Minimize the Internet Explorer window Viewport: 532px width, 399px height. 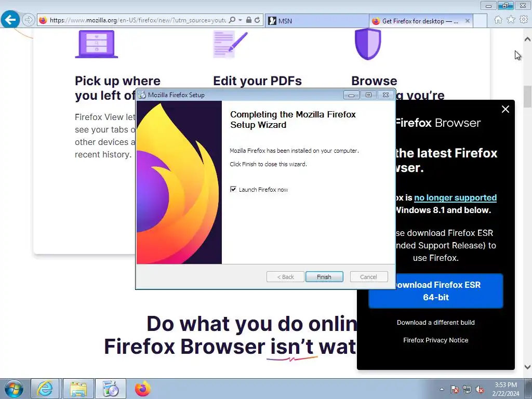point(488,6)
